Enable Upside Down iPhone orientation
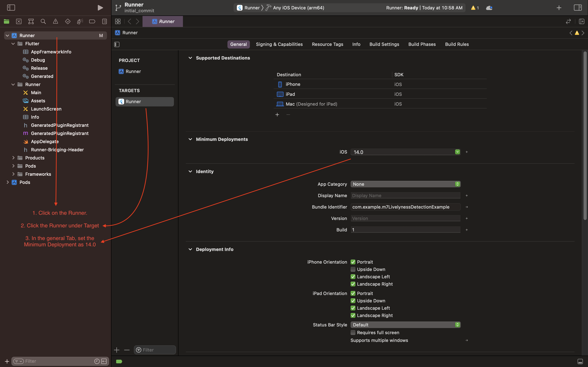 pos(353,269)
